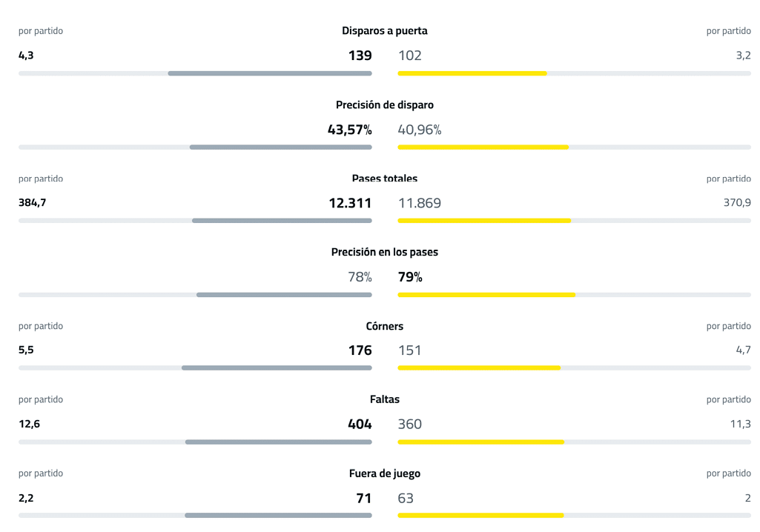Click the gray Precisión de disparo bar
Image resolution: width=760 pixels, height=532 pixels.
pos(280,147)
